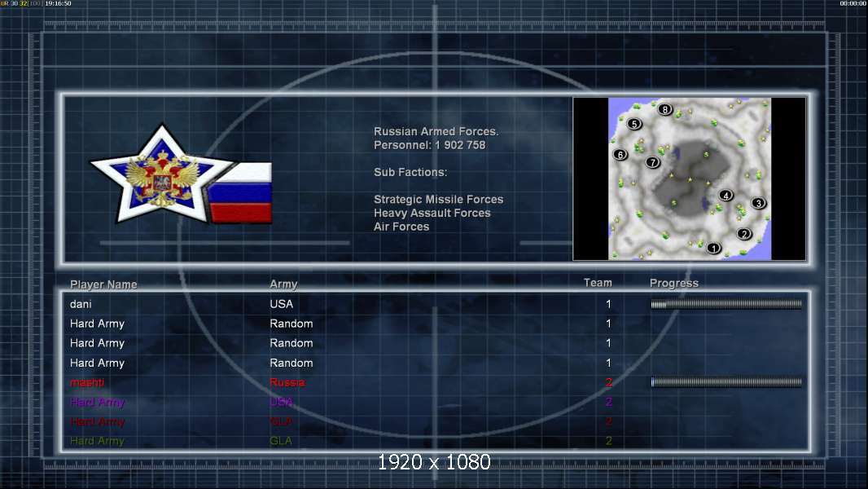This screenshot has width=868, height=489.
Task: Click team number 1 in dani's row
Action: tap(608, 304)
